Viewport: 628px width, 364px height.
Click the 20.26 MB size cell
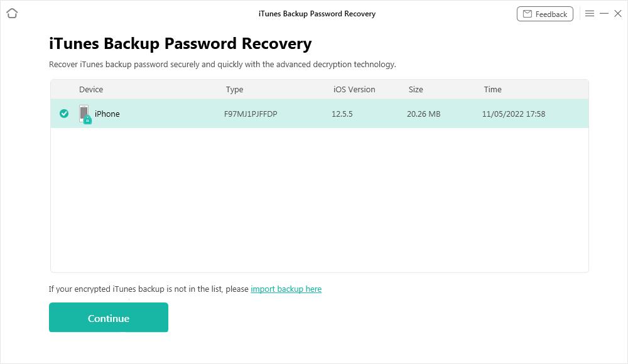click(x=423, y=114)
